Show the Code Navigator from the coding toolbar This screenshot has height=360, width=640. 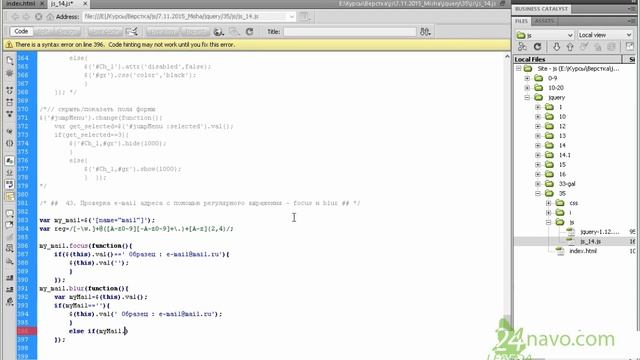coord(10,73)
